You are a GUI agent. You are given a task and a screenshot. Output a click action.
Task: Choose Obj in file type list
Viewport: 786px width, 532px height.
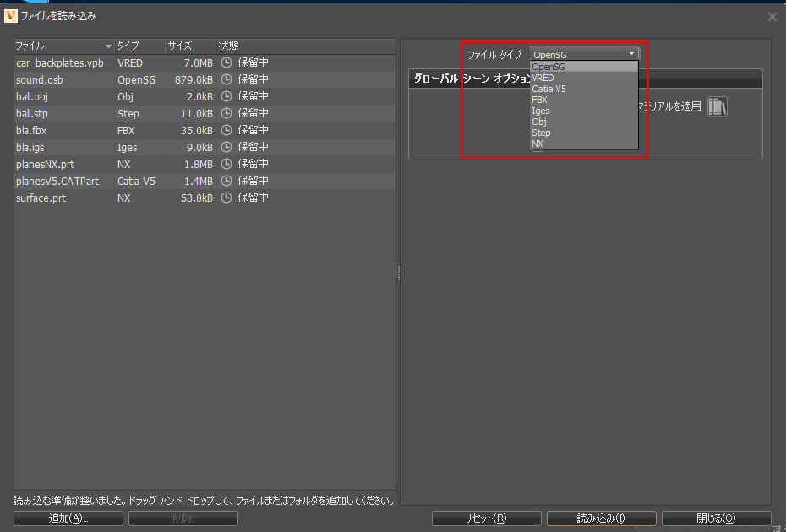point(584,122)
